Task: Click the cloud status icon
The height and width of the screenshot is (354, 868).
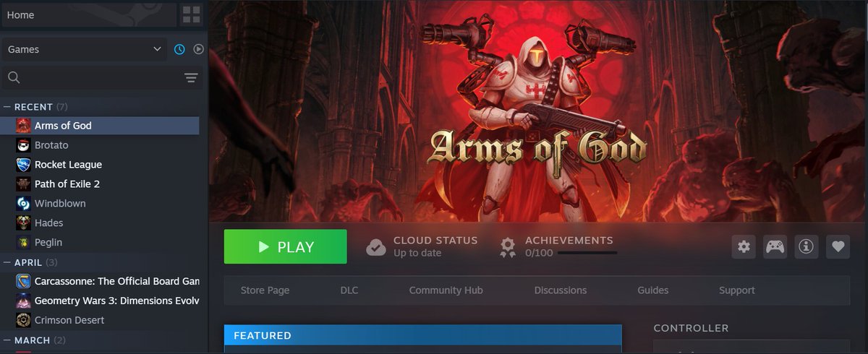Action: pyautogui.click(x=375, y=247)
